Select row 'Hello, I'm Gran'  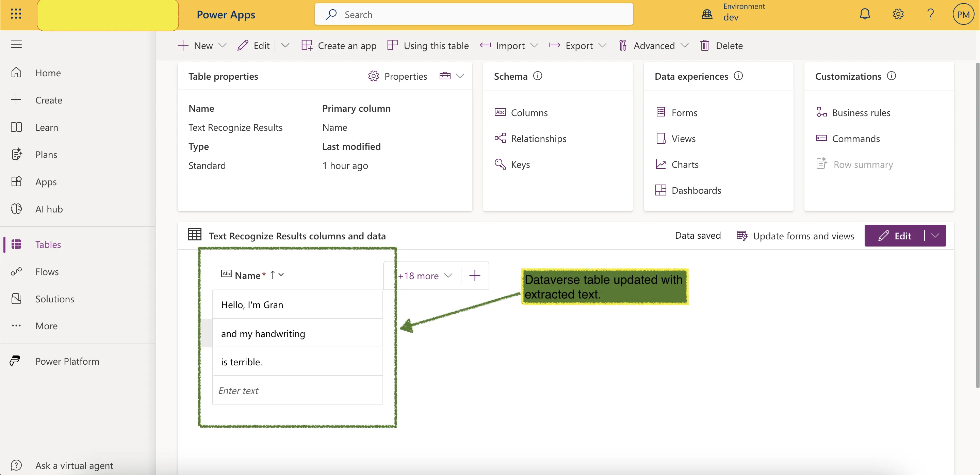click(x=297, y=304)
